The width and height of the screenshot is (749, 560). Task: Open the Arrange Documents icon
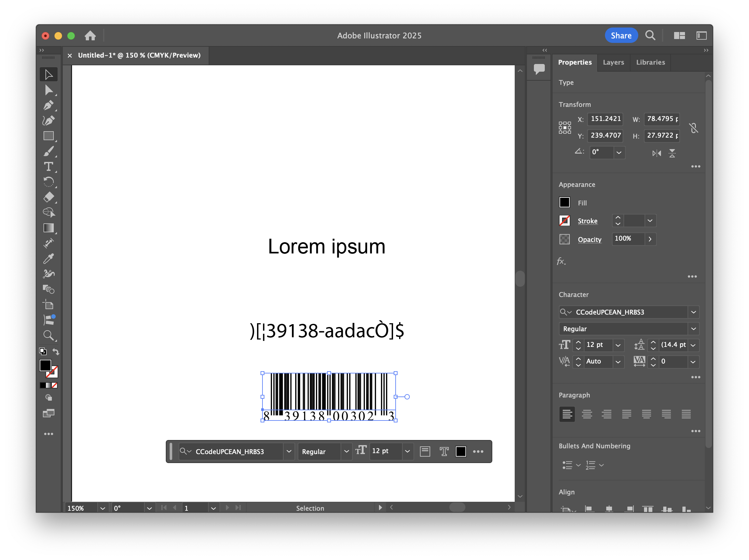[679, 36]
